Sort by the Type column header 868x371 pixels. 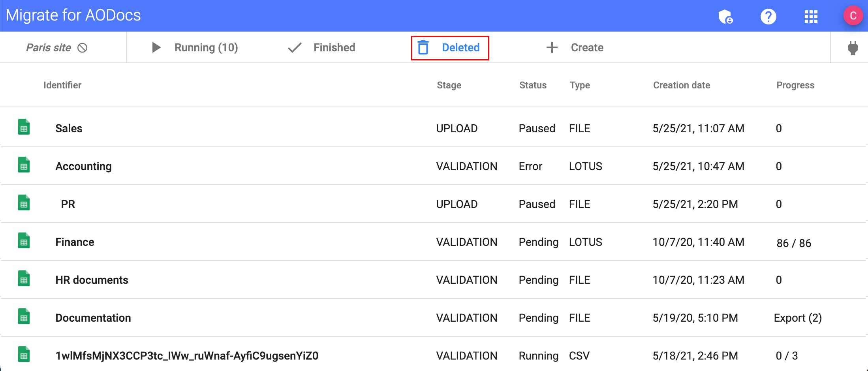tap(580, 85)
